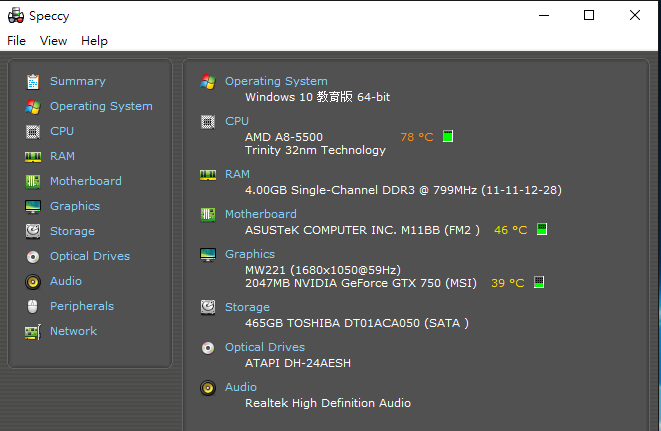Screen dimensions: 661x431
Task: Click the Peripherals mouse icon in sidebar
Action: 32,307
